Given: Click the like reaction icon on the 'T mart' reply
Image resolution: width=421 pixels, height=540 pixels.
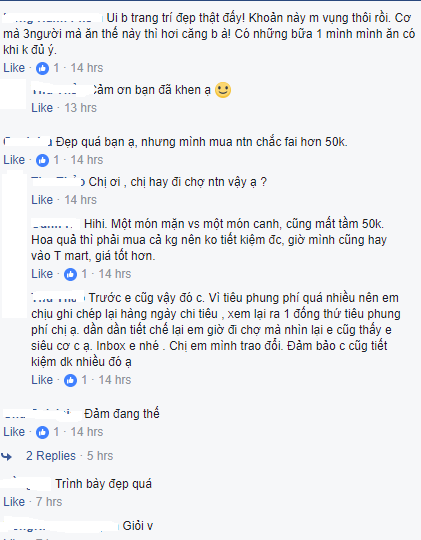Looking at the screenshot, I should coord(70,274).
